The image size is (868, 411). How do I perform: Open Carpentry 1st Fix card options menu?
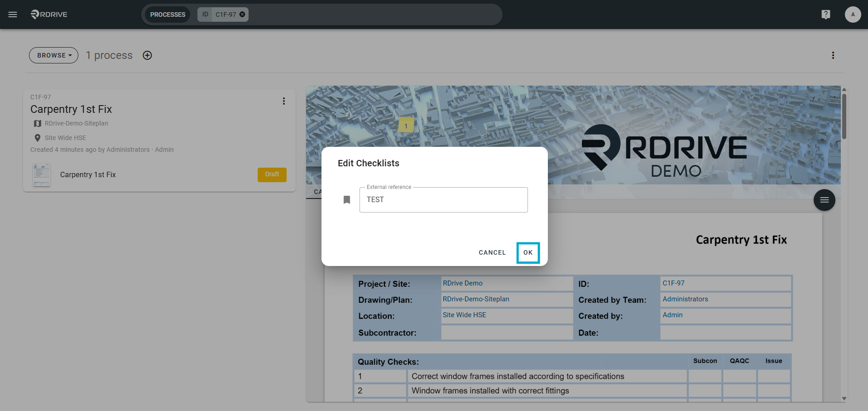tap(284, 101)
